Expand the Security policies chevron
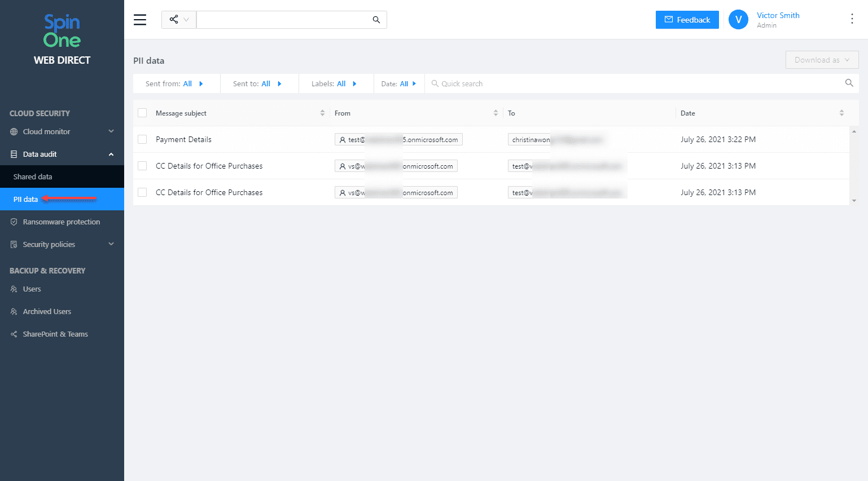Image resolution: width=868 pixels, height=481 pixels. tap(111, 244)
